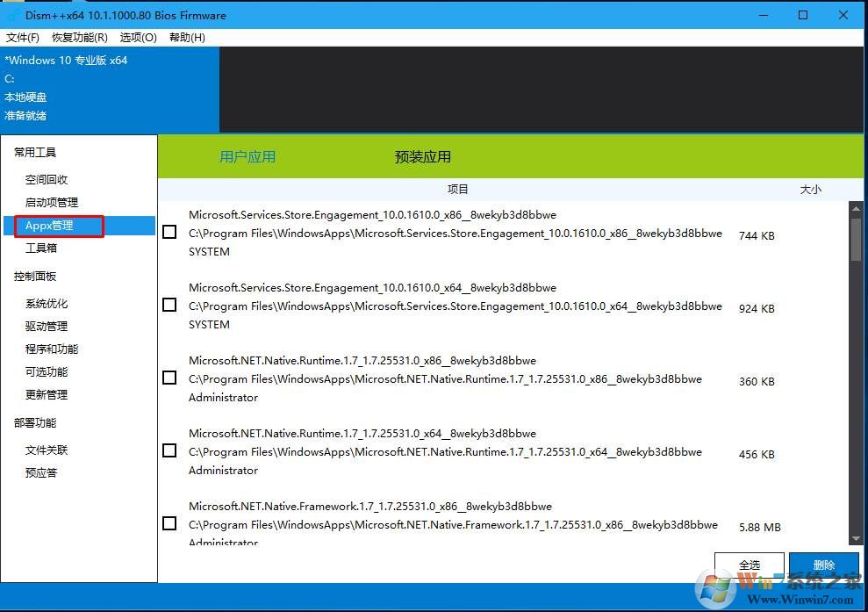The image size is (868, 612).
Task: Open the 恢复功能(R) menu
Action: pos(79,38)
